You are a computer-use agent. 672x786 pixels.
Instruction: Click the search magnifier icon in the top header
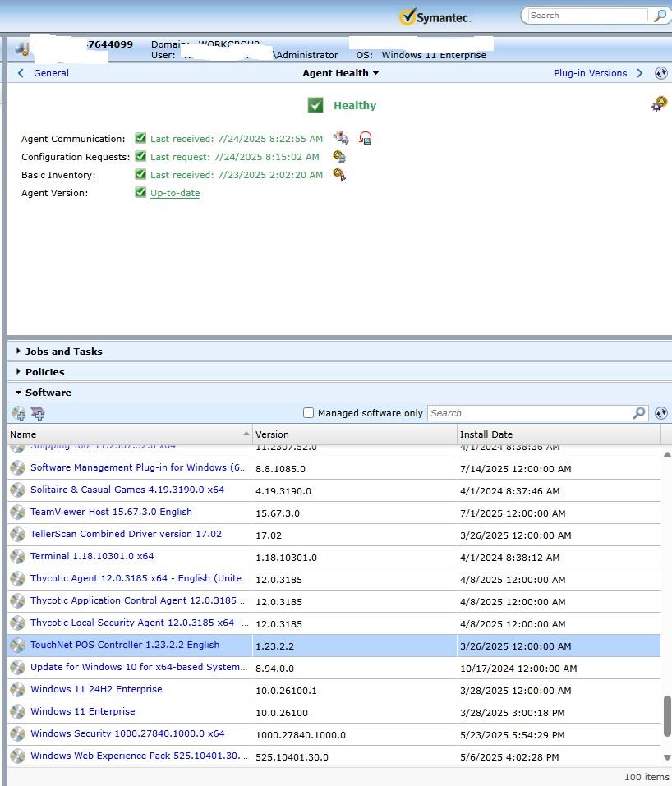click(660, 16)
